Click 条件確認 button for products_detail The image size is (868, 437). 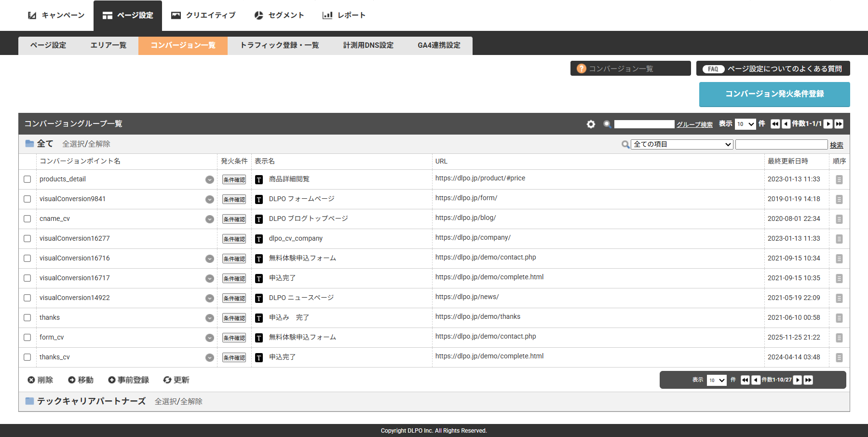coord(234,179)
